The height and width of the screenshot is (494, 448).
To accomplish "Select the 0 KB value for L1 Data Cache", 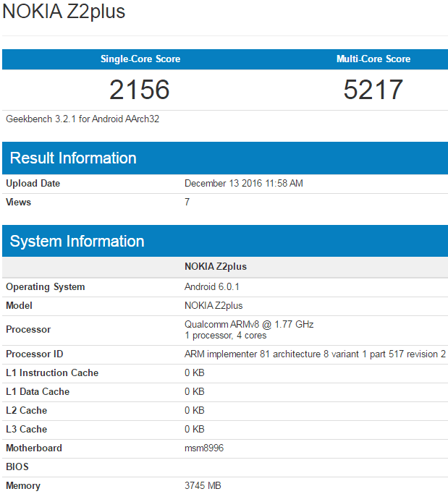I will 195,391.
